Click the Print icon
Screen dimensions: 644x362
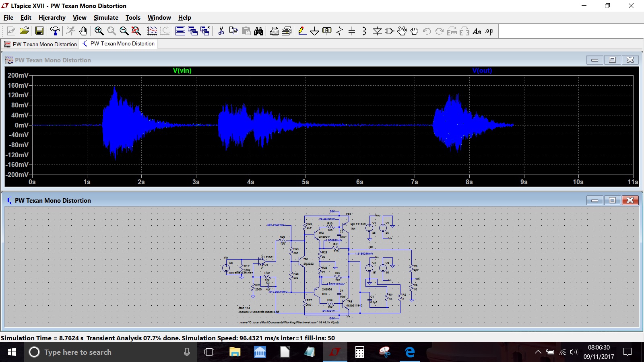(287, 31)
